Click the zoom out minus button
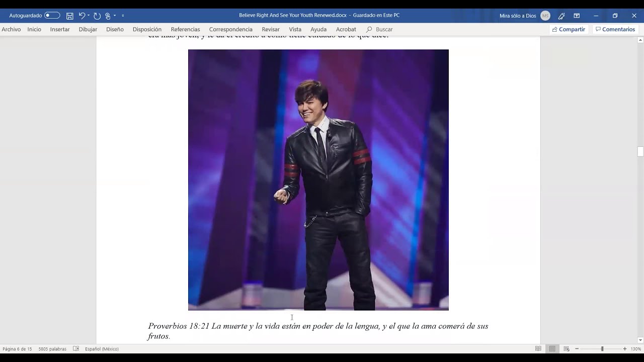Screen dimensions: 644x362 tap(577, 349)
